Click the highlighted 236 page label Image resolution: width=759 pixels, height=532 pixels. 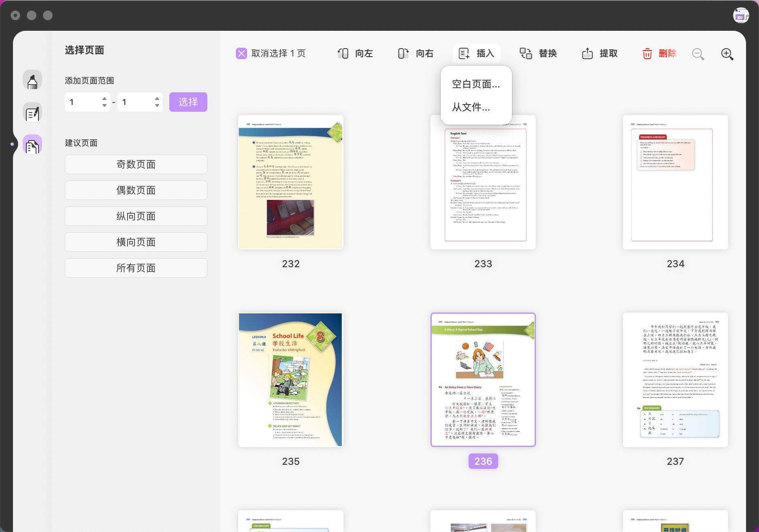(483, 461)
